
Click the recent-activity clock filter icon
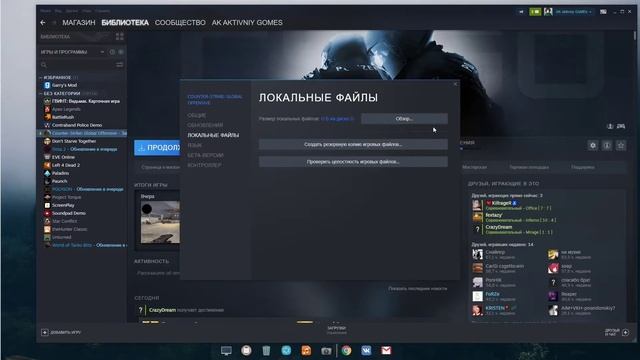112,52
